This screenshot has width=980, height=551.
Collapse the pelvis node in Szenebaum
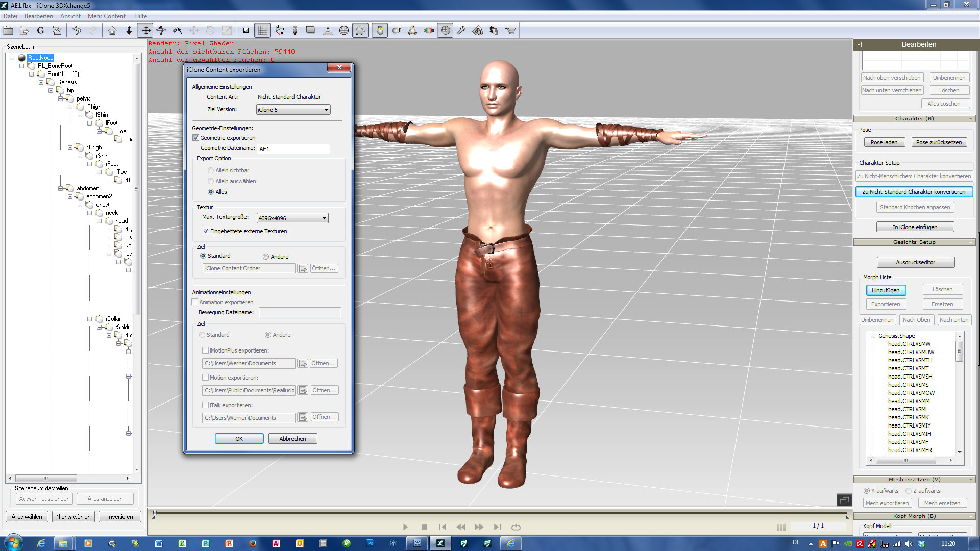[x=61, y=98]
